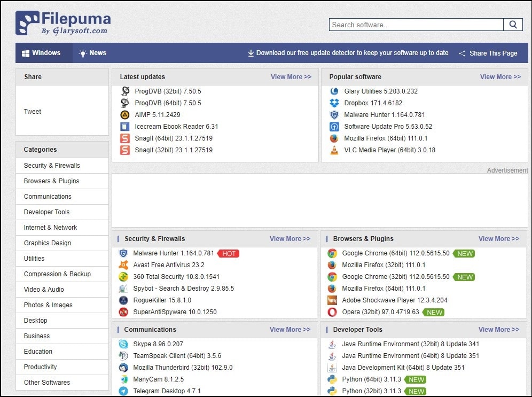
Task: Select the Compression & Backup category
Action: (62, 274)
